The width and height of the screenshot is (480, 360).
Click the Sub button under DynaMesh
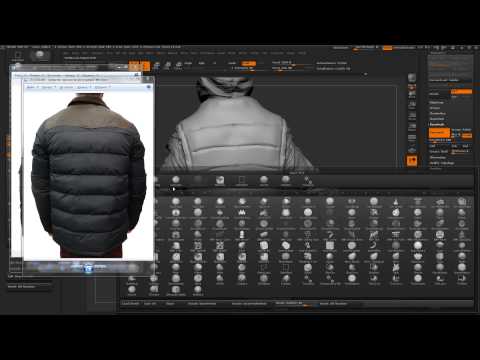(x=454, y=146)
